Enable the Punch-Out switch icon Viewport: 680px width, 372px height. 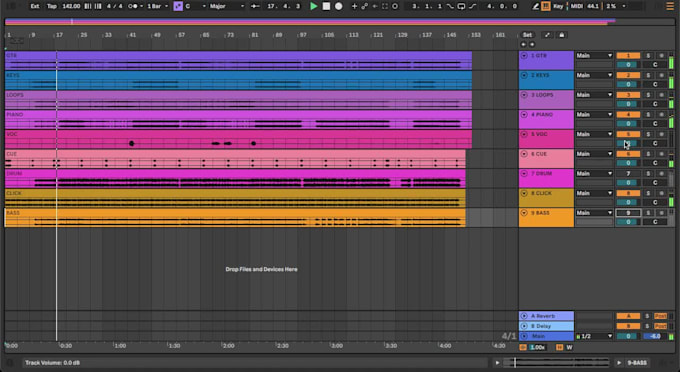[472, 6]
